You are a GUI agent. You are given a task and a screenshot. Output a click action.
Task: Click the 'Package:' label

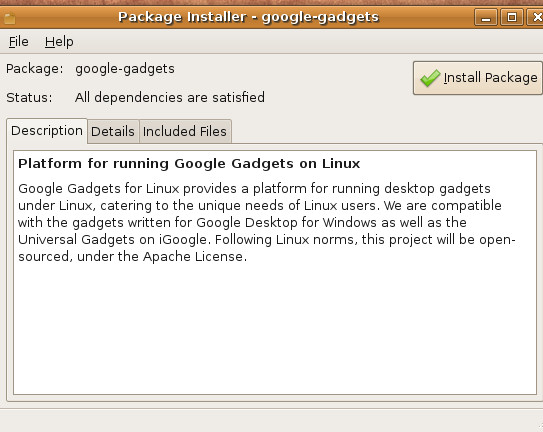[35, 69]
